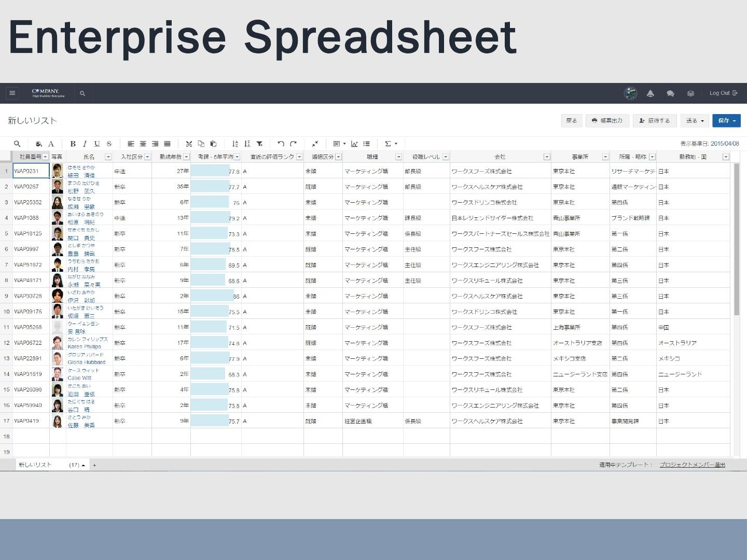Open the プロジェクトメンバー選出 template link

point(692,465)
